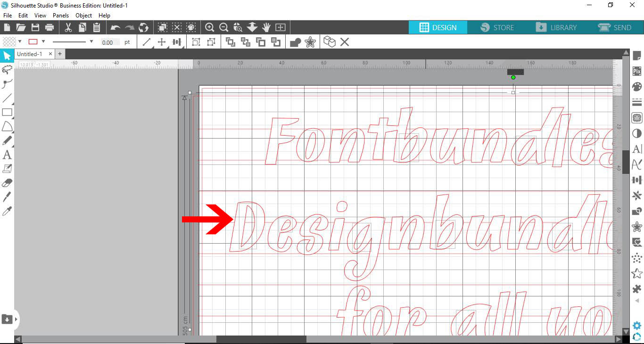Click the horizontal scrollbar thumb
The height and width of the screenshot is (344, 644).
[261, 339]
